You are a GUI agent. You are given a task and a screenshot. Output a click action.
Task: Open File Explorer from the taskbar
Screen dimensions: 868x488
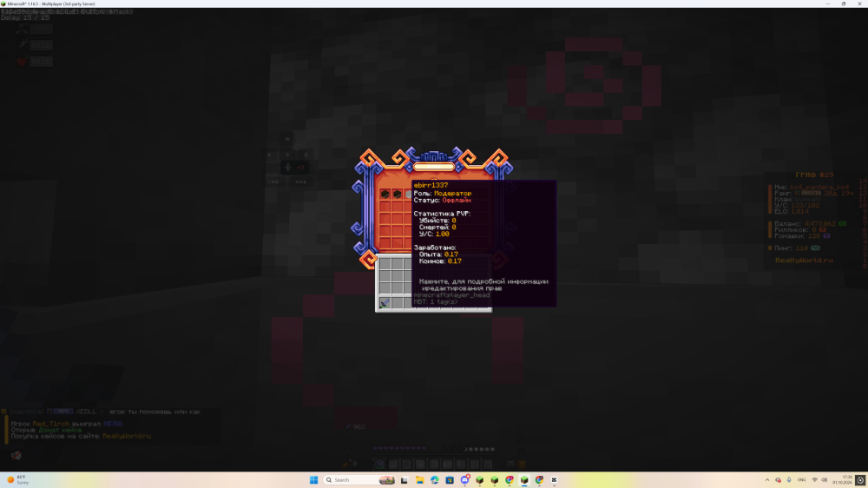point(419,479)
